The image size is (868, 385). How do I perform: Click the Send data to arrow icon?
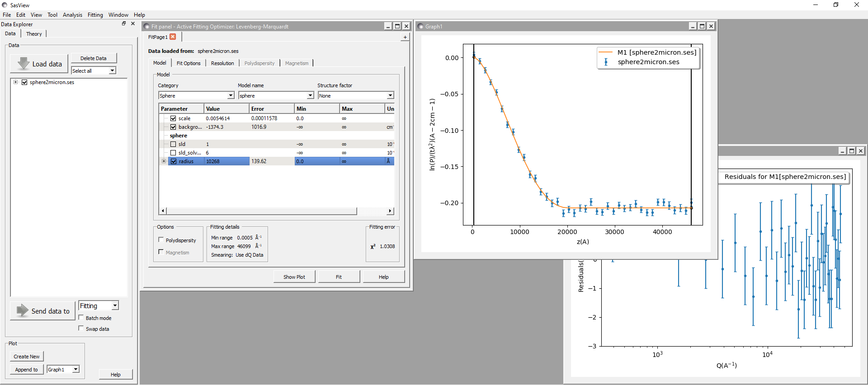click(x=22, y=310)
